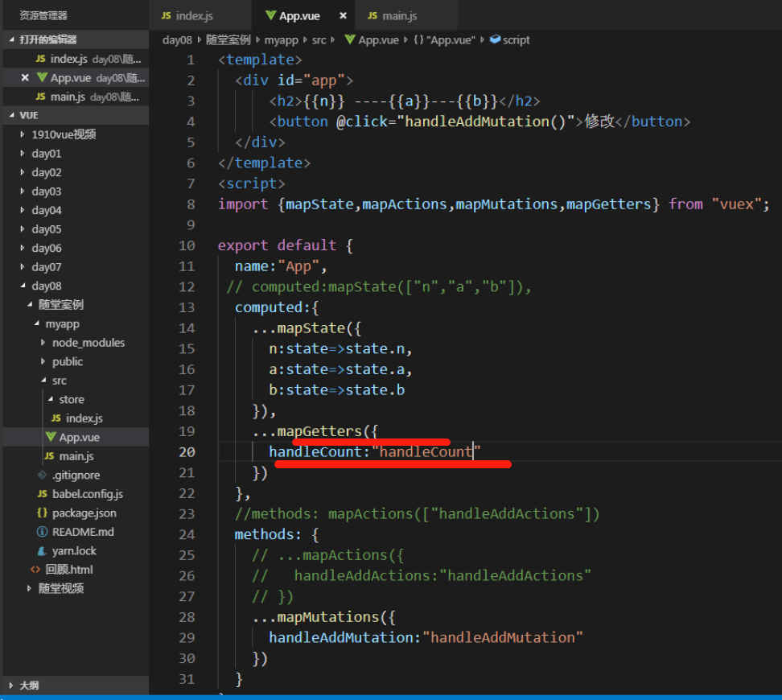Close the App.vue editor tab

point(343,16)
